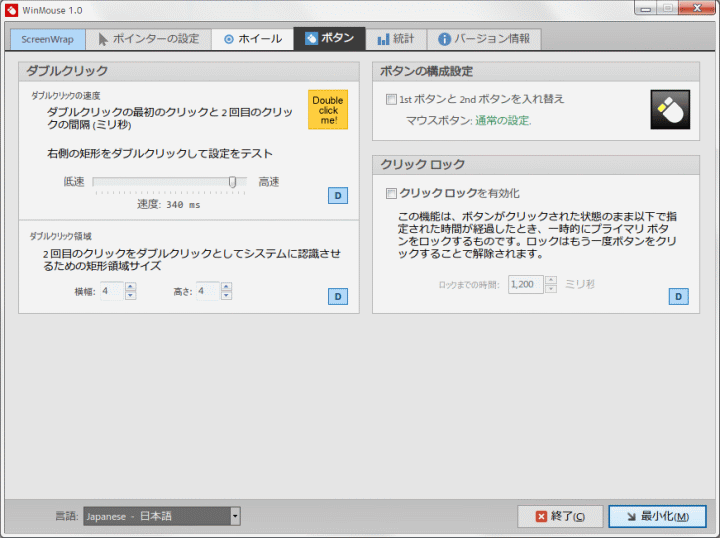Click the mouse button configuration icon
Image resolution: width=720 pixels, height=538 pixels.
[670, 110]
